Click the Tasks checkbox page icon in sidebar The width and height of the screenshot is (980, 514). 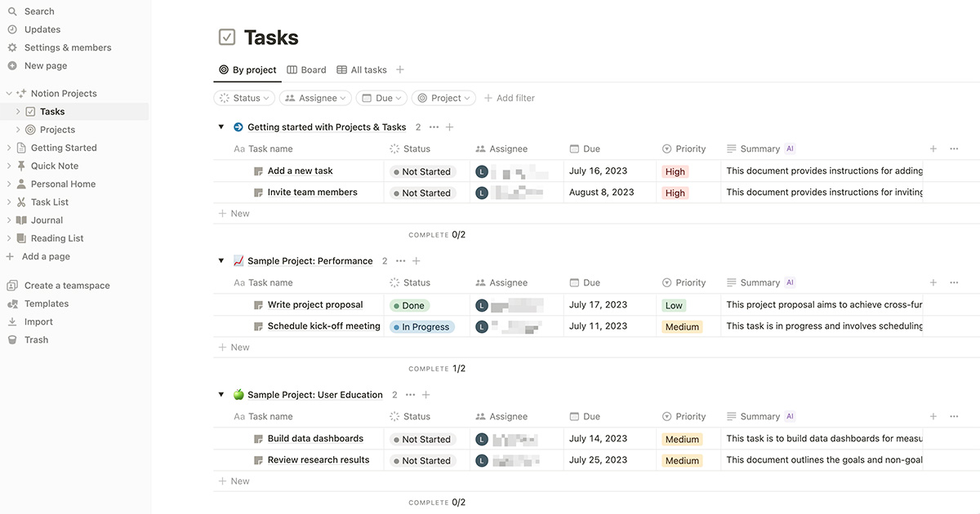(30, 112)
